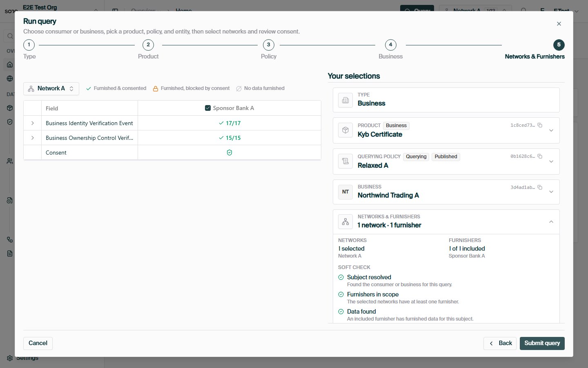Click the Kyb Certificate name
Screen dimensions: 588x368
380,135
